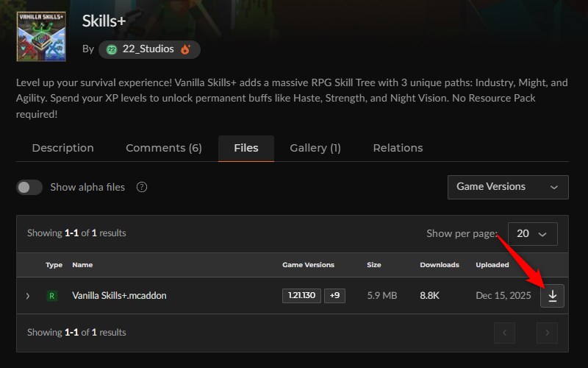Click the help icon next to alpha files
The height and width of the screenshot is (368, 588).
142,187
